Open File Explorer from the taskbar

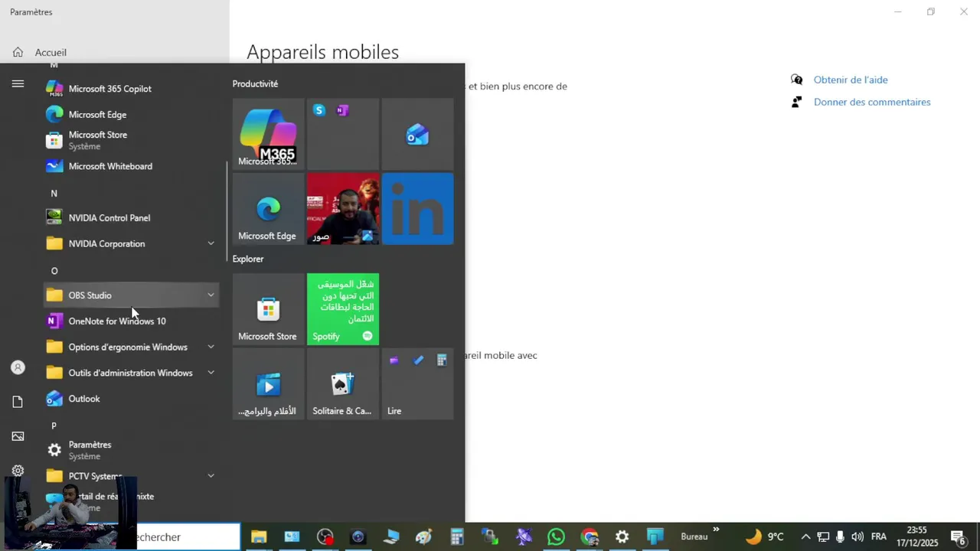(259, 537)
